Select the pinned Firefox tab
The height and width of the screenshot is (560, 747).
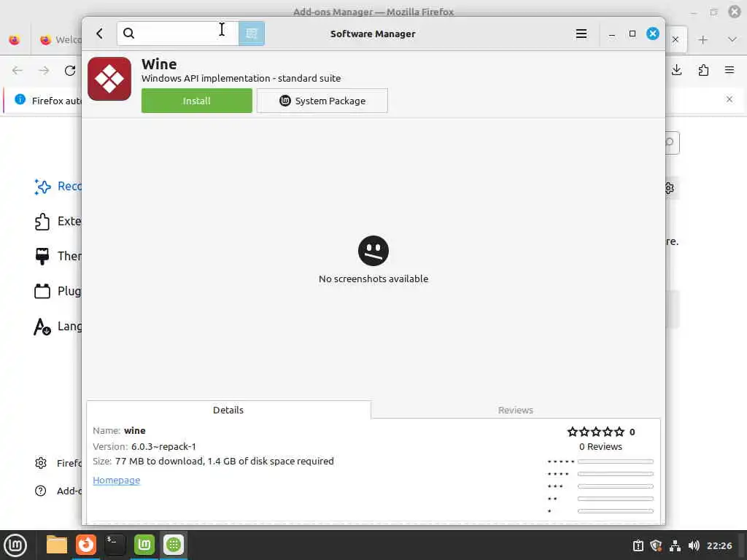pyautogui.click(x=15, y=40)
